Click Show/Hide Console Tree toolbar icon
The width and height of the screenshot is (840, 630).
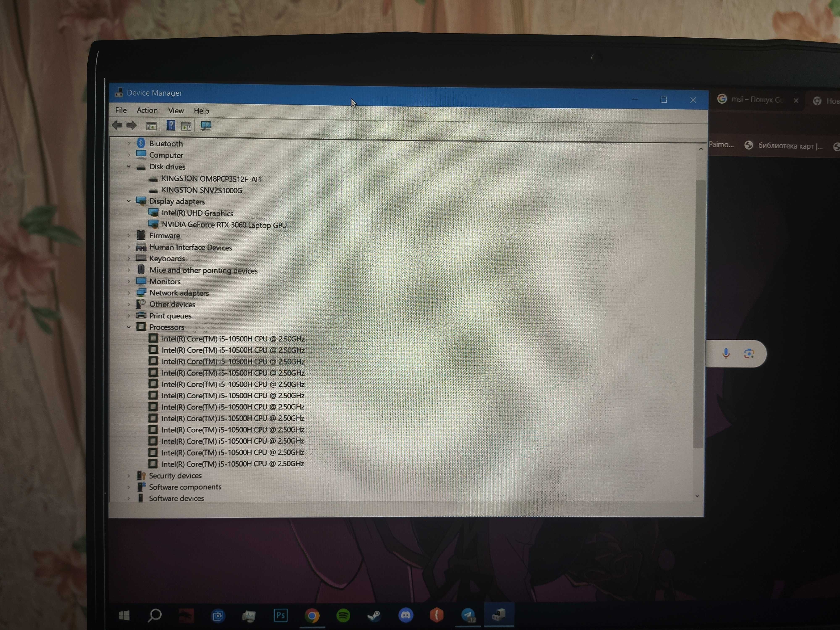[x=151, y=126]
